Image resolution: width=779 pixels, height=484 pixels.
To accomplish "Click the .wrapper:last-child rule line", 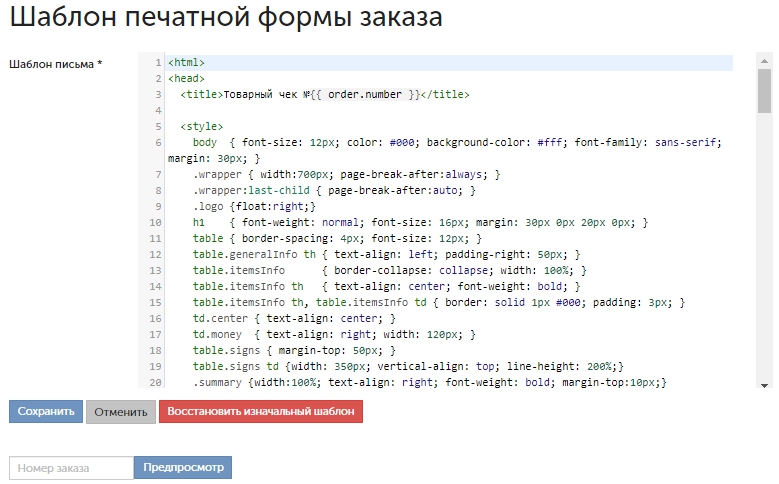I will [334, 190].
